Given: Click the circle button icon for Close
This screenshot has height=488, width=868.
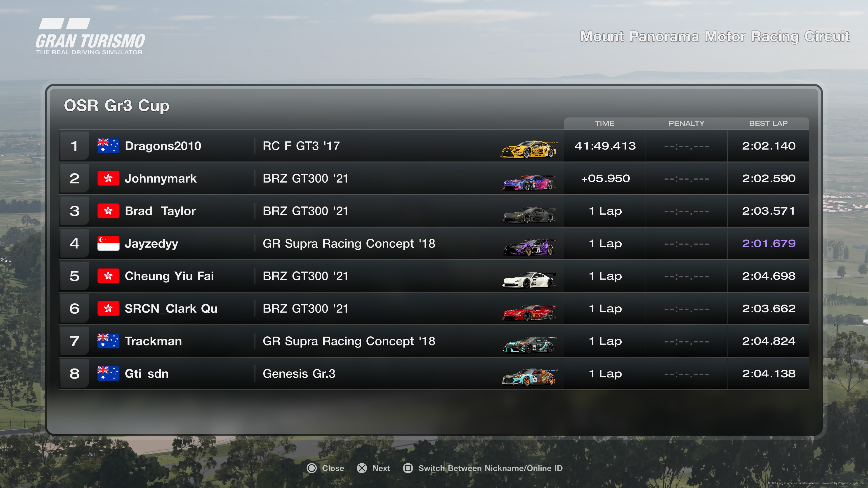Looking at the screenshot, I should [x=312, y=468].
